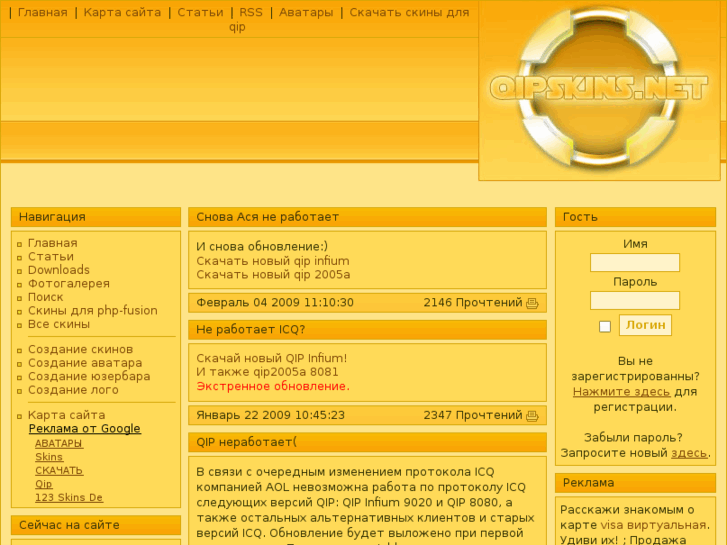Open Скины для php-fusion link
The width and height of the screenshot is (727, 545).
tap(93, 310)
